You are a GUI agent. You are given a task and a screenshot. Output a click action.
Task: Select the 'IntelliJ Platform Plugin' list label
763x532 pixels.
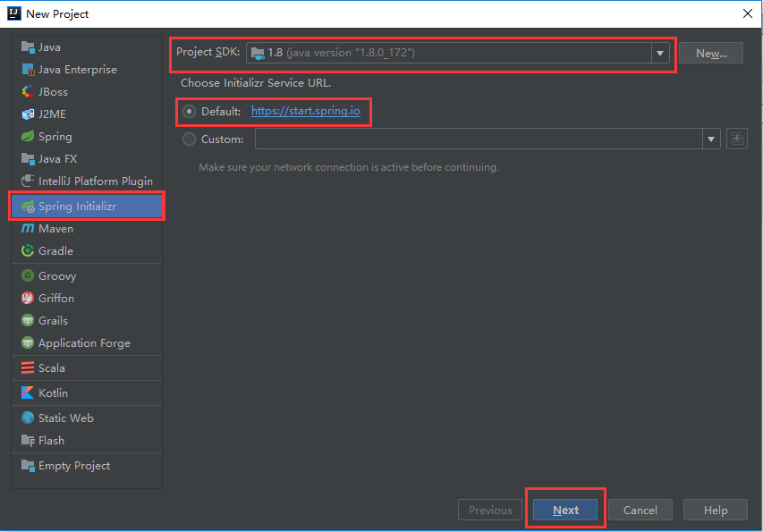pos(96,182)
